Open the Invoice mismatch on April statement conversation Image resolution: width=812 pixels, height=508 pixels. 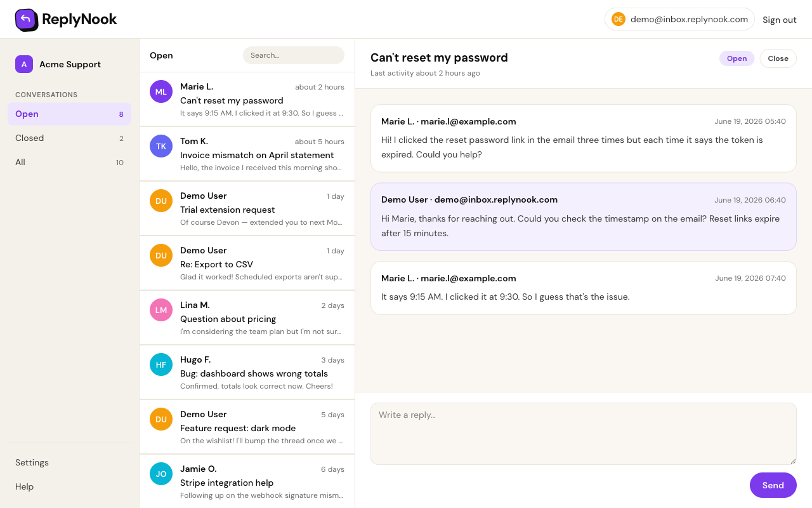point(247,154)
